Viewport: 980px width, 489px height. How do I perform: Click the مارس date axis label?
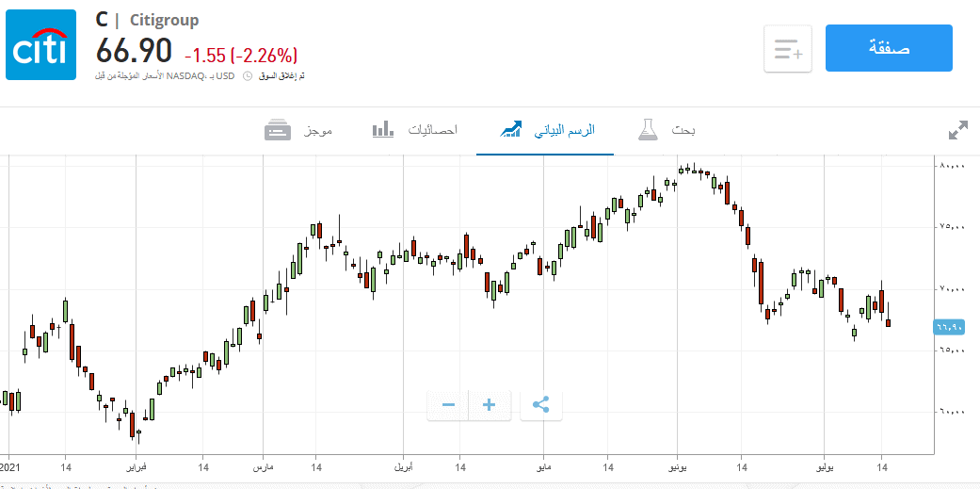point(264,467)
